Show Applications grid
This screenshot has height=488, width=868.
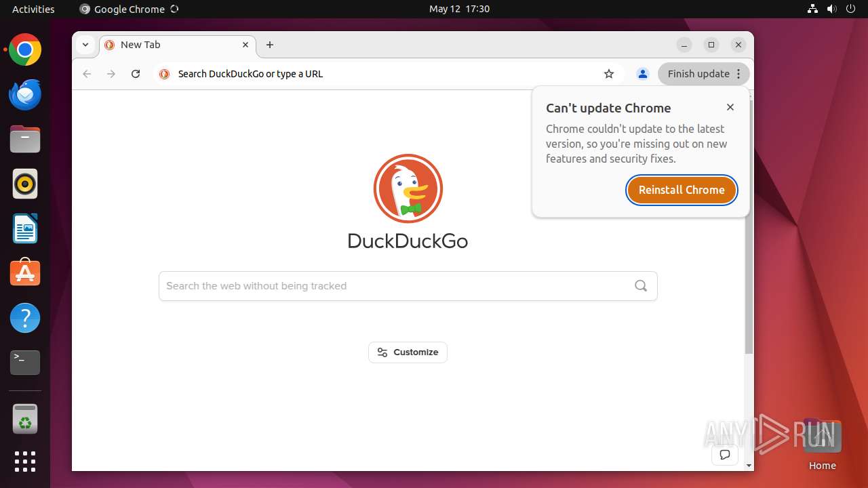point(25,462)
